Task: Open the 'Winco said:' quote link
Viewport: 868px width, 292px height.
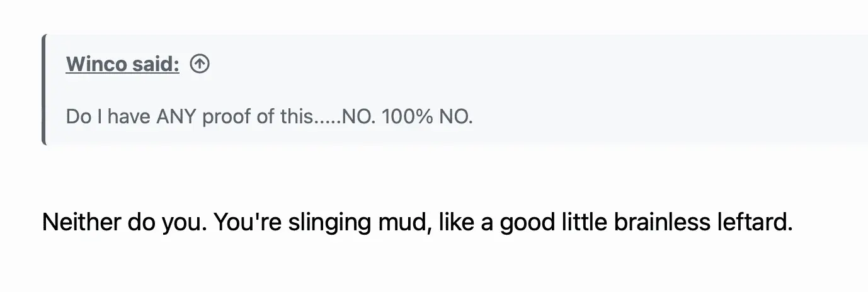Action: click(122, 64)
